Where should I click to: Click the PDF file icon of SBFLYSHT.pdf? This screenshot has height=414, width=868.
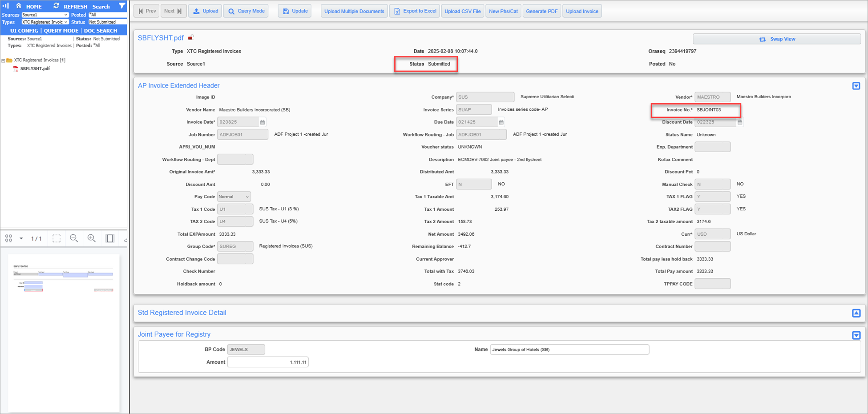16,68
